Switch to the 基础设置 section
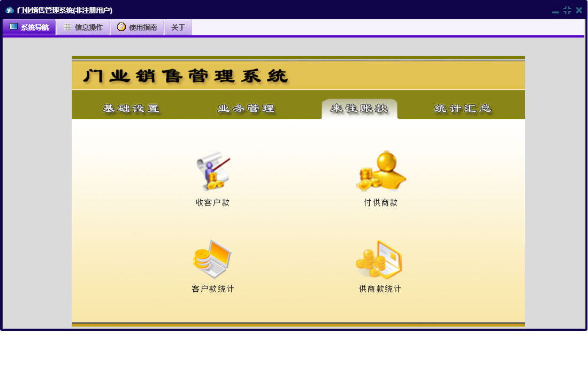The width and height of the screenshot is (588, 387). click(131, 109)
